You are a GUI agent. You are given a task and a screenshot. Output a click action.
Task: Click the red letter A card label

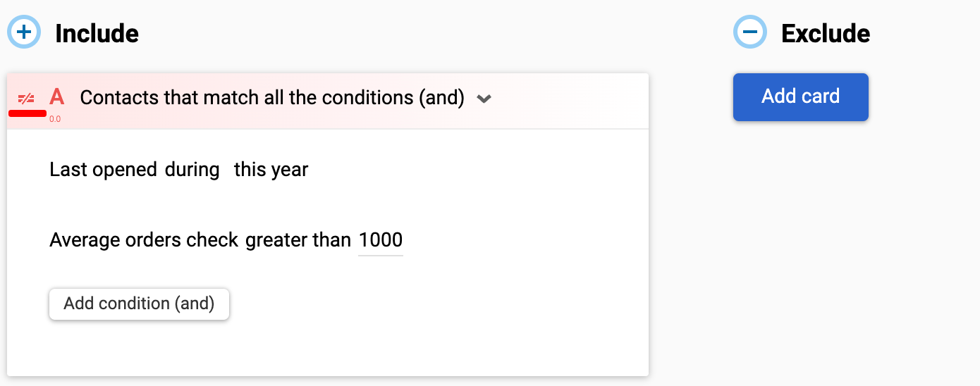[57, 97]
